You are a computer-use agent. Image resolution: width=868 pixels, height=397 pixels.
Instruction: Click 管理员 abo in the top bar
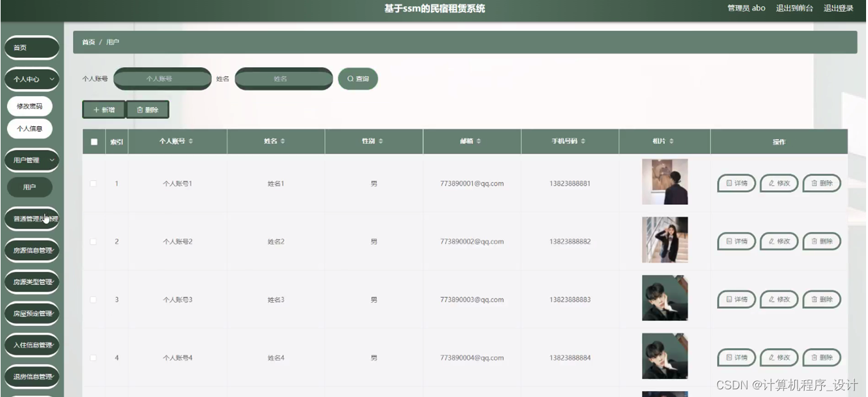746,8
